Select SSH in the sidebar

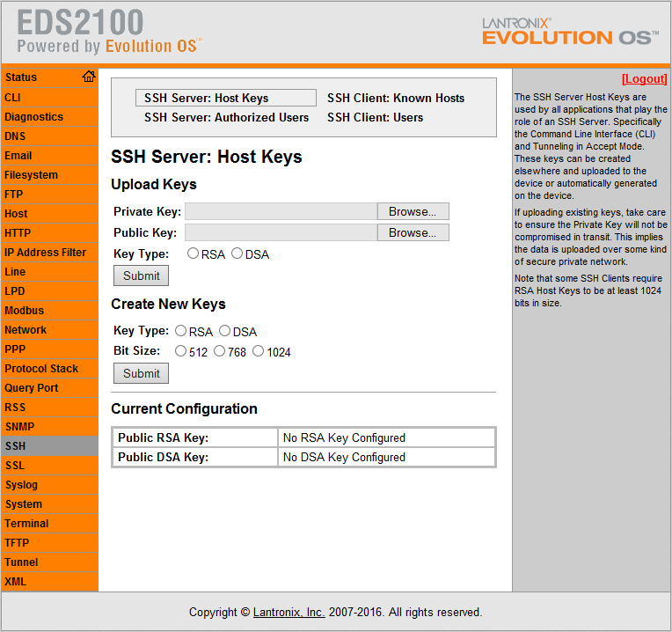pyautogui.click(x=50, y=446)
